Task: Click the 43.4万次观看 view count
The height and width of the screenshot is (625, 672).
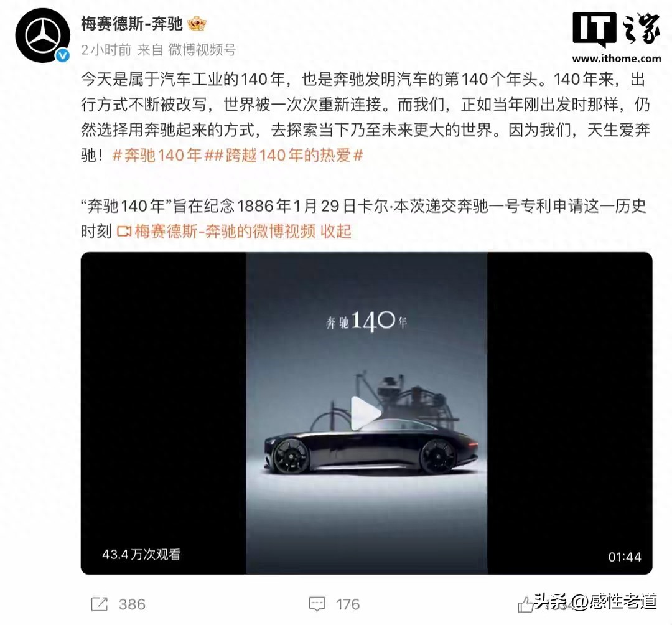Action: point(141,555)
